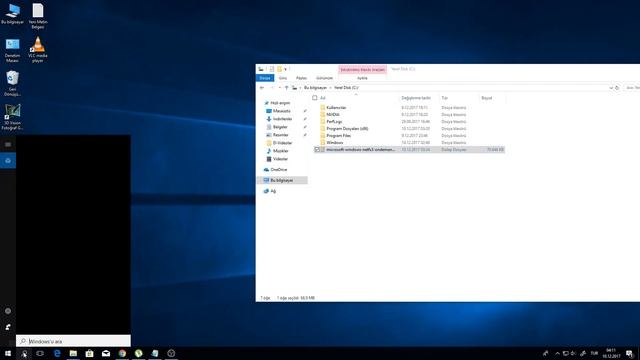Click the Properties quick access toolbar icon
640x360 pixels.
click(271, 69)
